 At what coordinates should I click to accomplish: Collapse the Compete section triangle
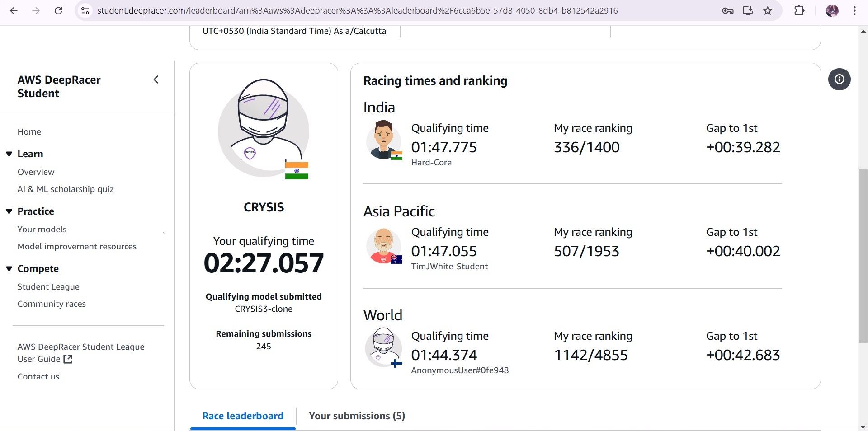[x=9, y=269]
